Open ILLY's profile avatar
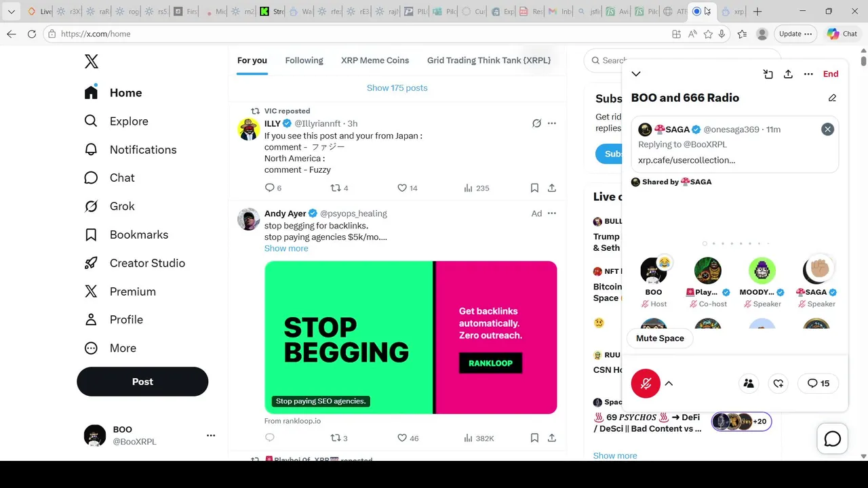Image resolution: width=868 pixels, height=488 pixels. [249, 129]
